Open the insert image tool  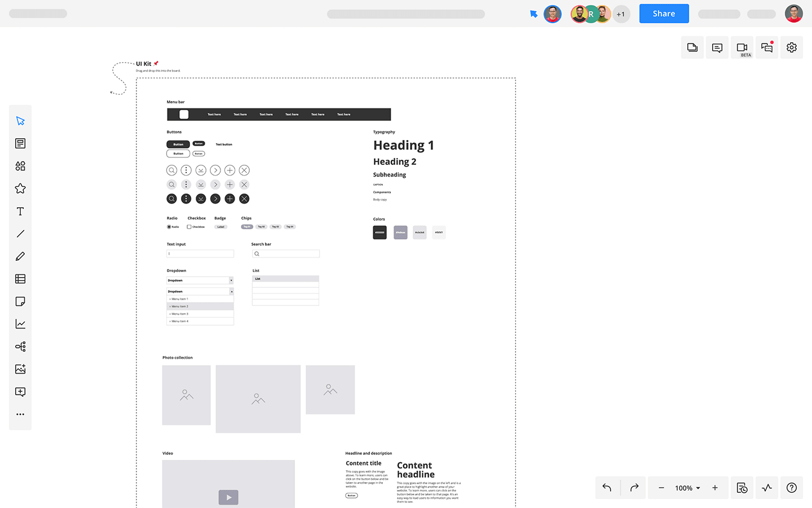[20, 369]
